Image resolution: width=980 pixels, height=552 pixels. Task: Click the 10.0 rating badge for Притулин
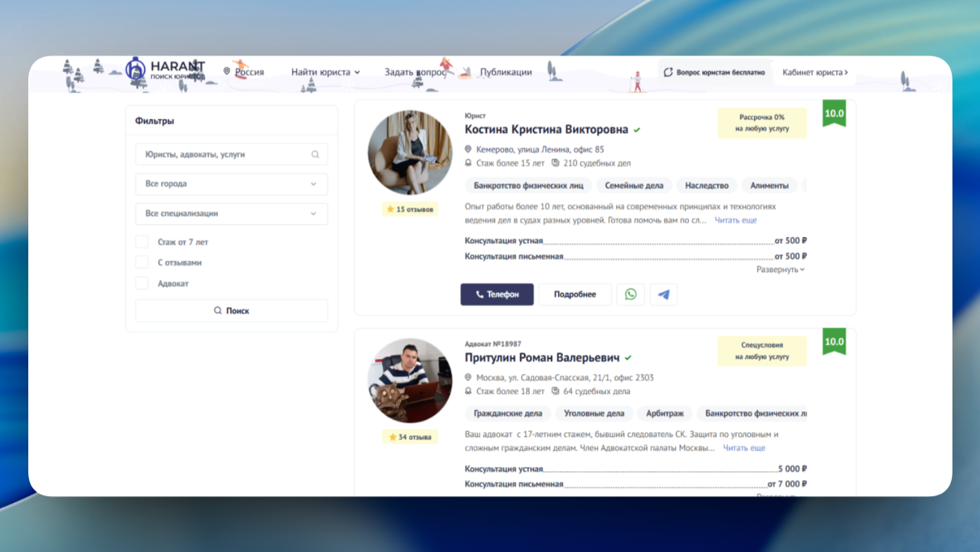834,341
